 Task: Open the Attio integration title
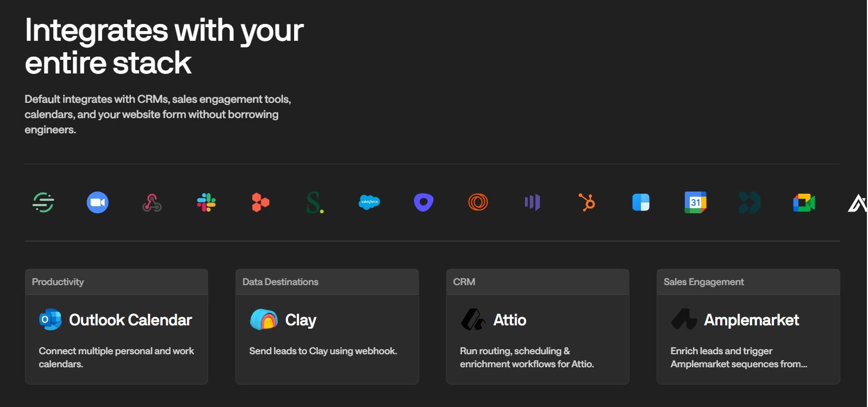click(510, 320)
